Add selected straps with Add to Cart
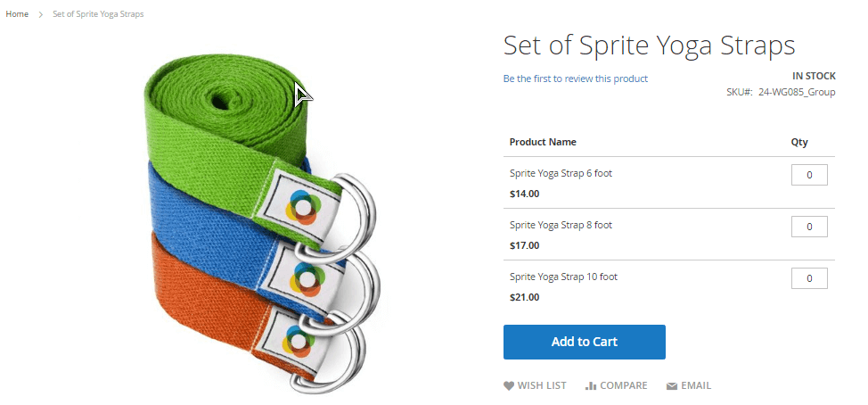The width and height of the screenshot is (868, 405). (584, 342)
